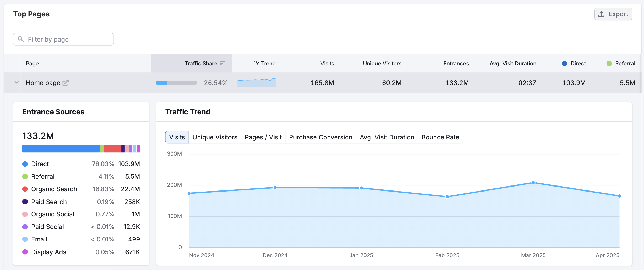The height and width of the screenshot is (270, 644).
Task: Switch to the Unique Visitors tab
Action: (x=215, y=137)
